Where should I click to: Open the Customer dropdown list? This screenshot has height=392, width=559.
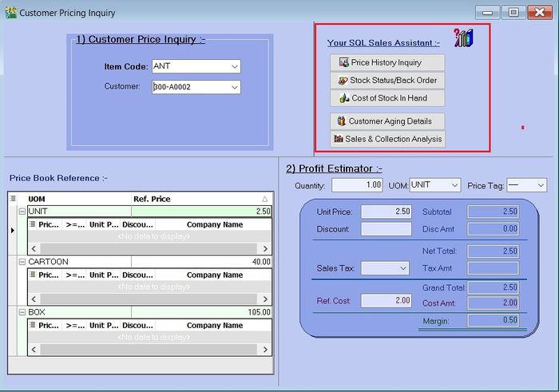click(x=234, y=87)
